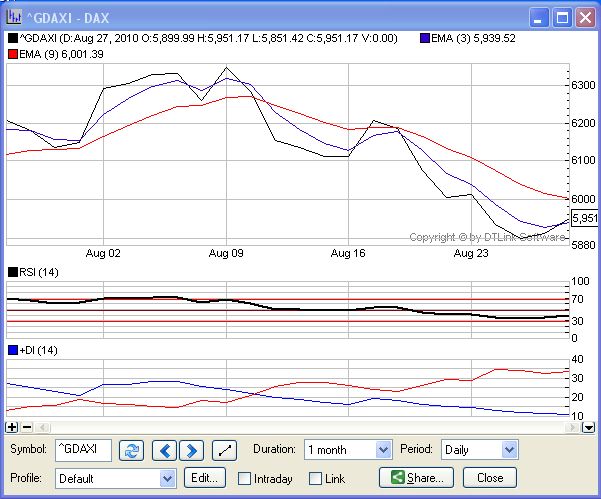Click the blue +DI (14) legend swatch
Screen dimensions: 601x499
pos(13,350)
